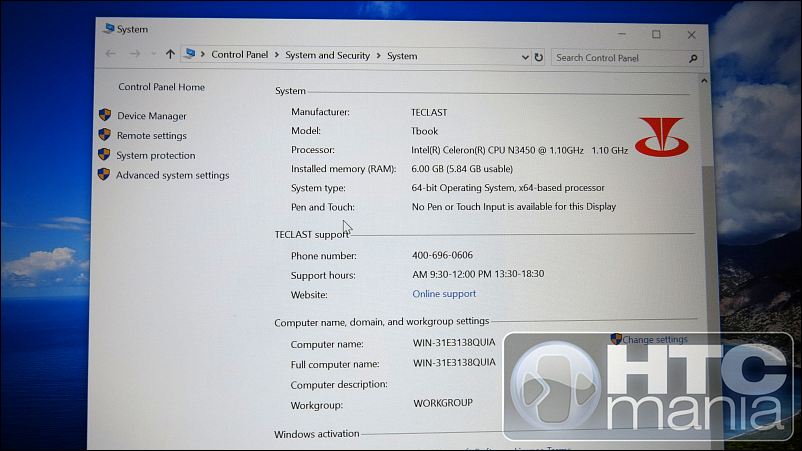Minimize the System window
The width and height of the screenshot is (802, 451).
(622, 34)
